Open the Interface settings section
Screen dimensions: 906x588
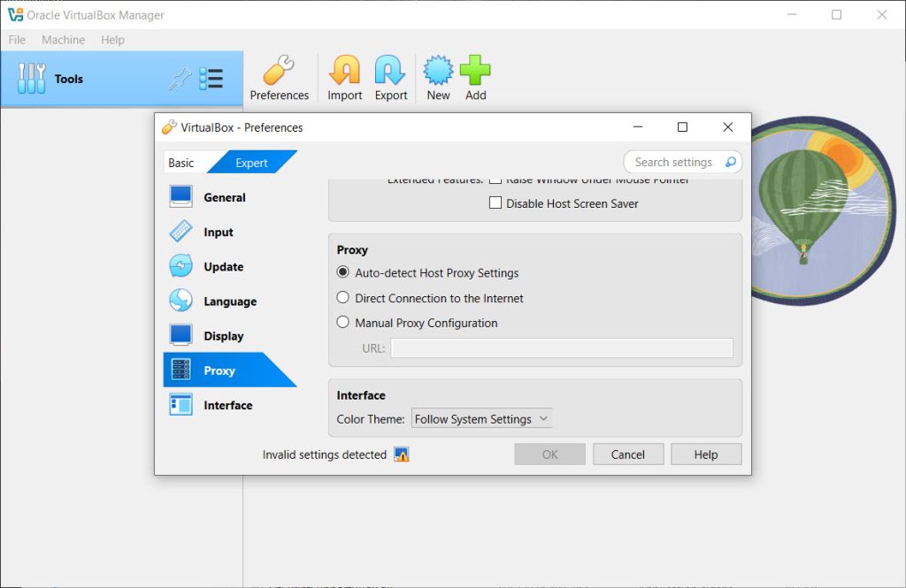[229, 405]
